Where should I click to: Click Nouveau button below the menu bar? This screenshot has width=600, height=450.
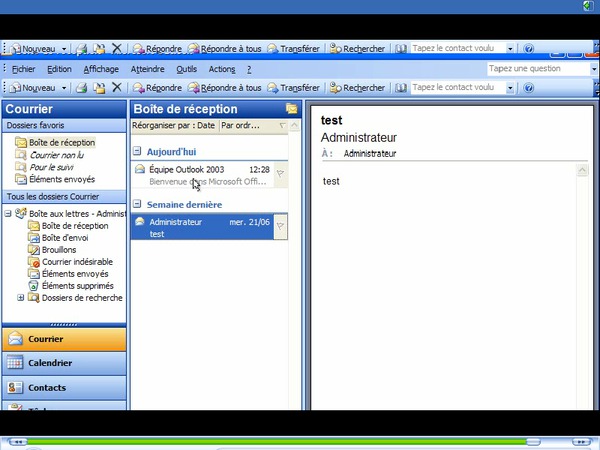point(34,88)
